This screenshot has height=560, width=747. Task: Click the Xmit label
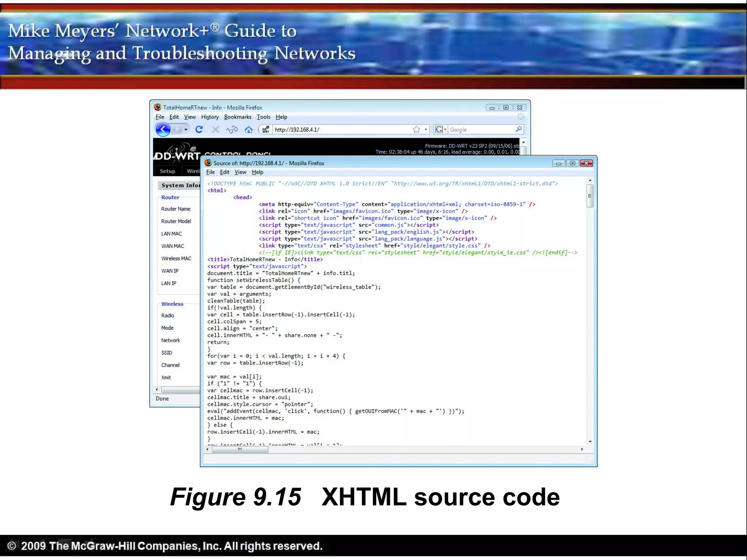pos(166,377)
